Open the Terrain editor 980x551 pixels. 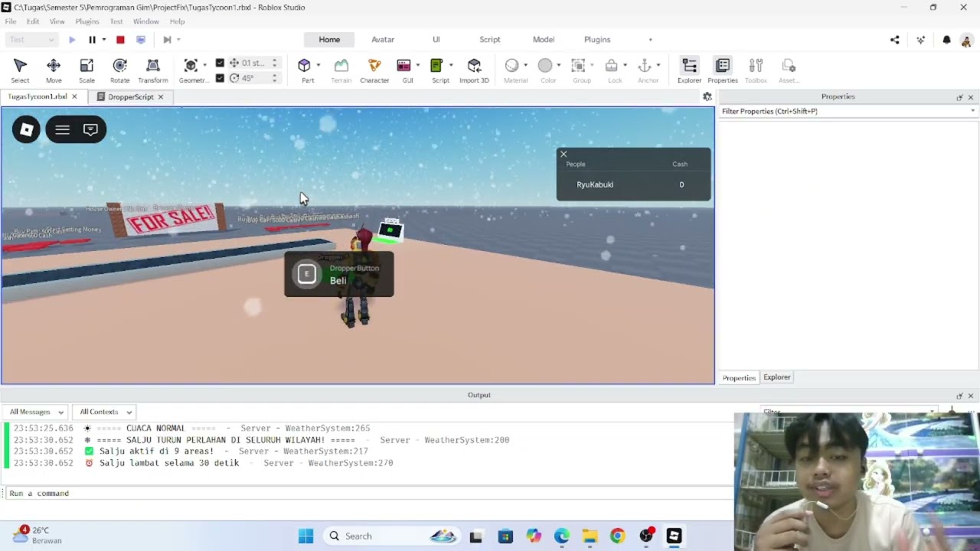point(341,70)
